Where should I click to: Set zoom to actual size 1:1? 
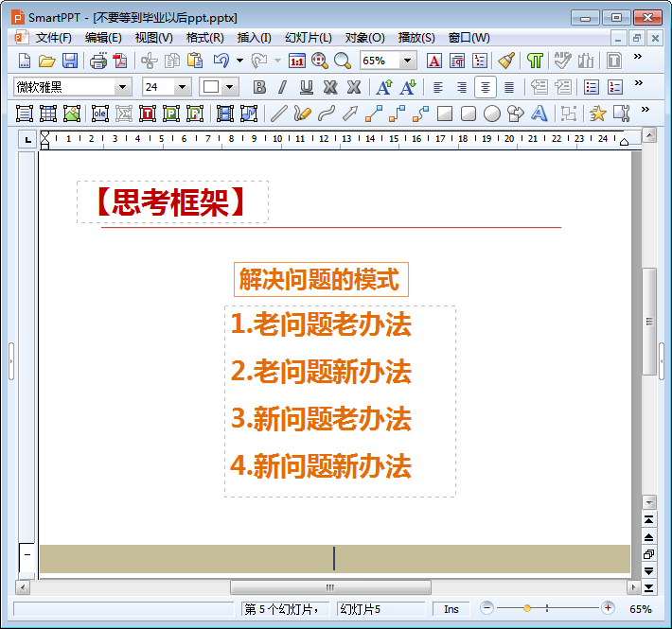coord(297,61)
